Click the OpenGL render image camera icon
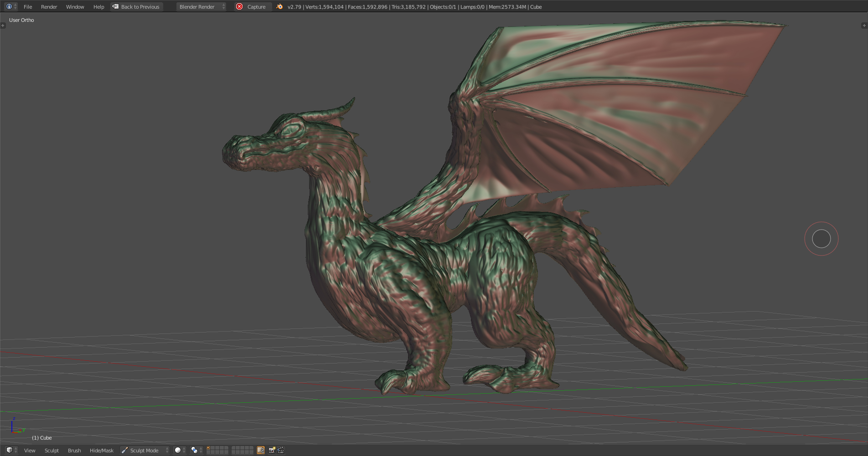 (272, 451)
